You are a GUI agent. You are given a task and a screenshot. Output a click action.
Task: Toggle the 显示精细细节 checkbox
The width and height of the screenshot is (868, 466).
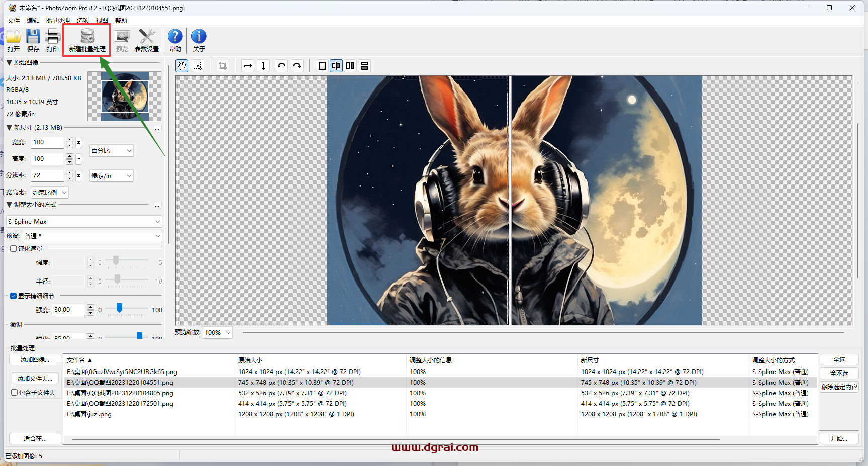tap(14, 296)
